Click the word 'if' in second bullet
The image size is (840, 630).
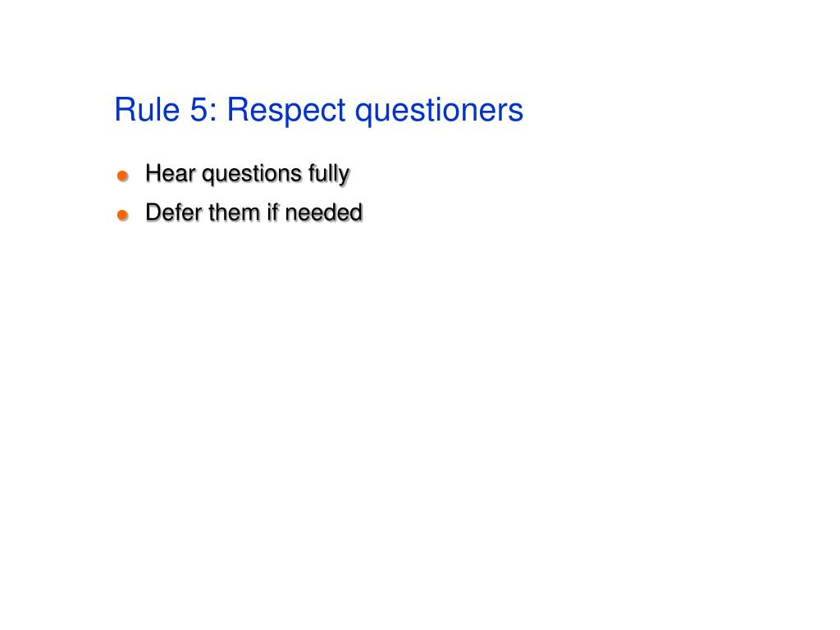272,212
